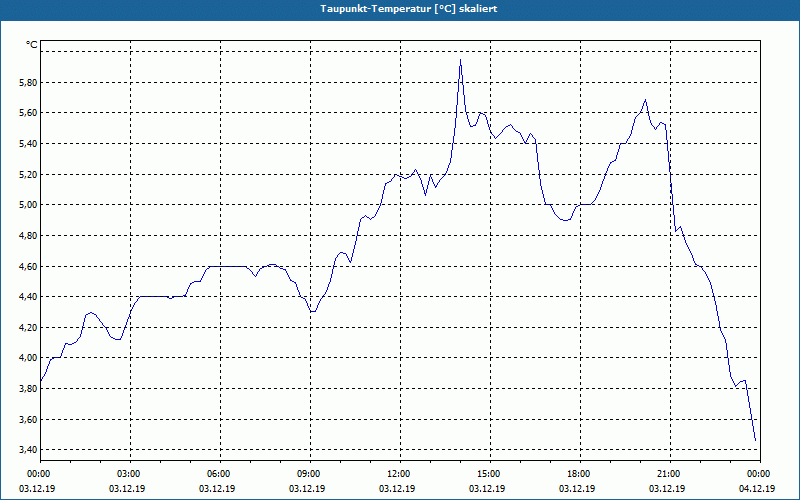Select the 4,20 y-axis value
Image resolution: width=800 pixels, height=500 pixels.
28,328
